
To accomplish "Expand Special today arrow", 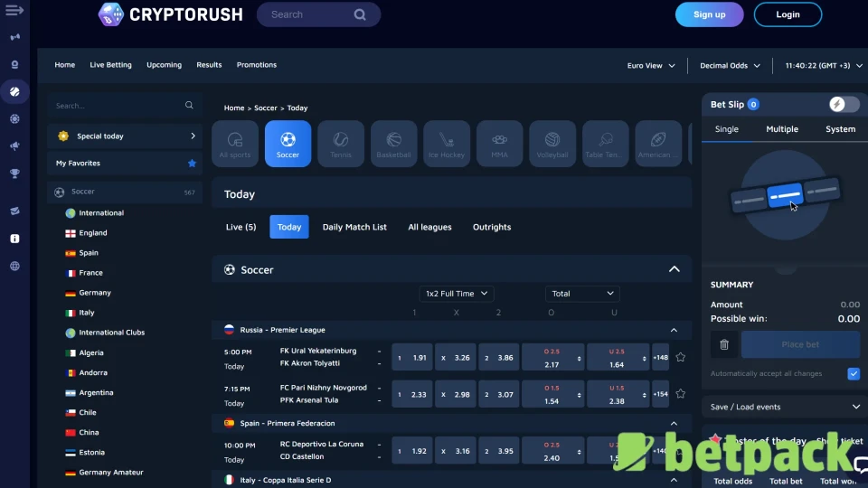I will click(x=193, y=136).
